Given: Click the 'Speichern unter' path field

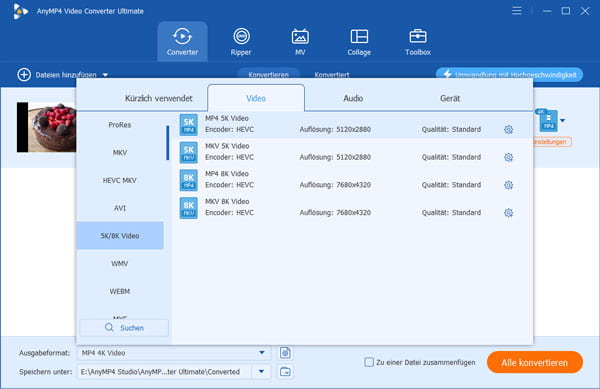Looking at the screenshot, I should click(x=165, y=371).
